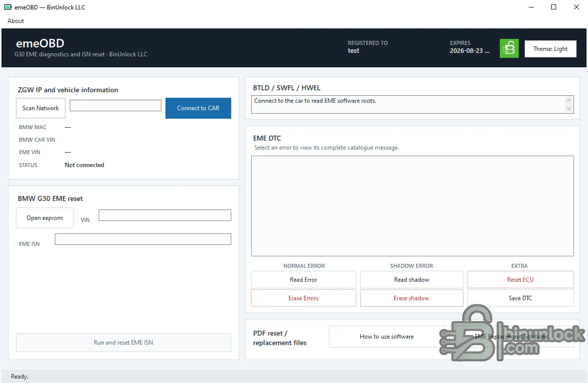This screenshot has height=383, width=588.
Task: Focus the EME ISN input field
Action: point(143,239)
